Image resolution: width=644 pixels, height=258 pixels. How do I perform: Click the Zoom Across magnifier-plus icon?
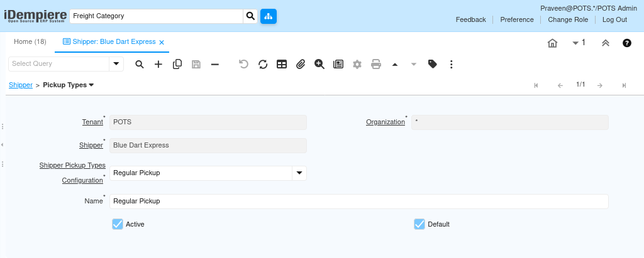point(319,65)
